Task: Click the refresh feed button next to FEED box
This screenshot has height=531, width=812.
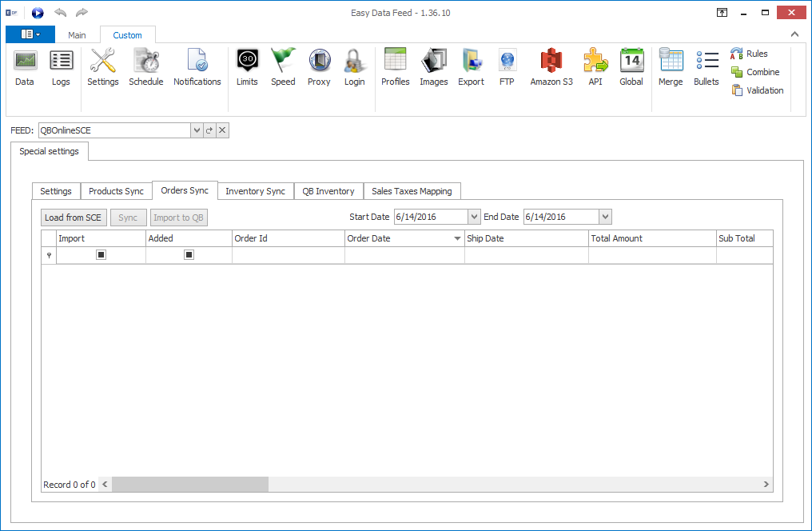Action: click(209, 130)
